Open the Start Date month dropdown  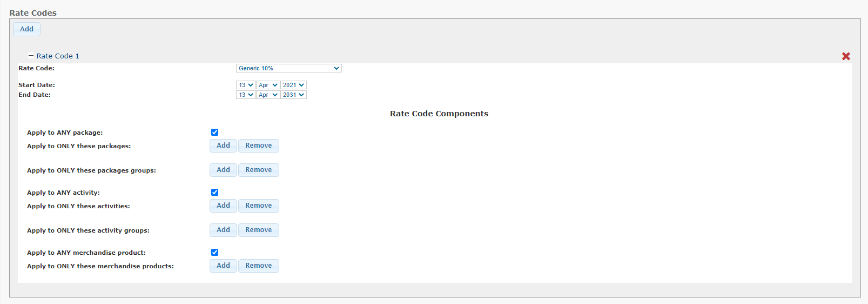coord(267,85)
